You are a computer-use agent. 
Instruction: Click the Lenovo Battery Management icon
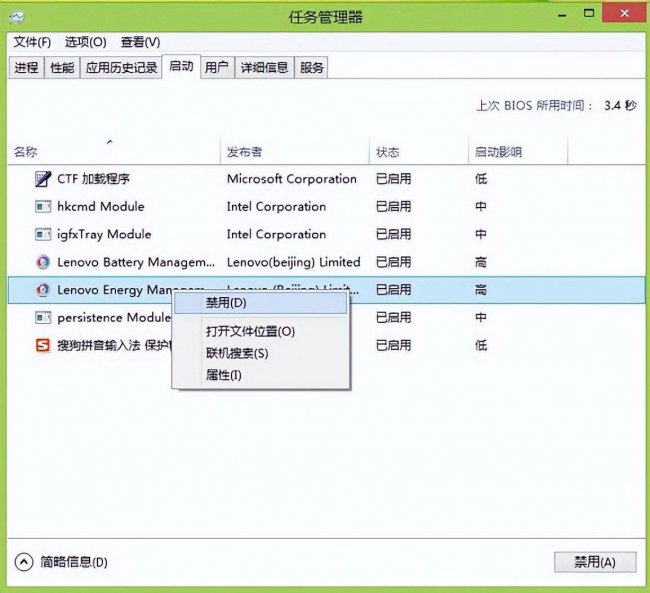point(43,262)
